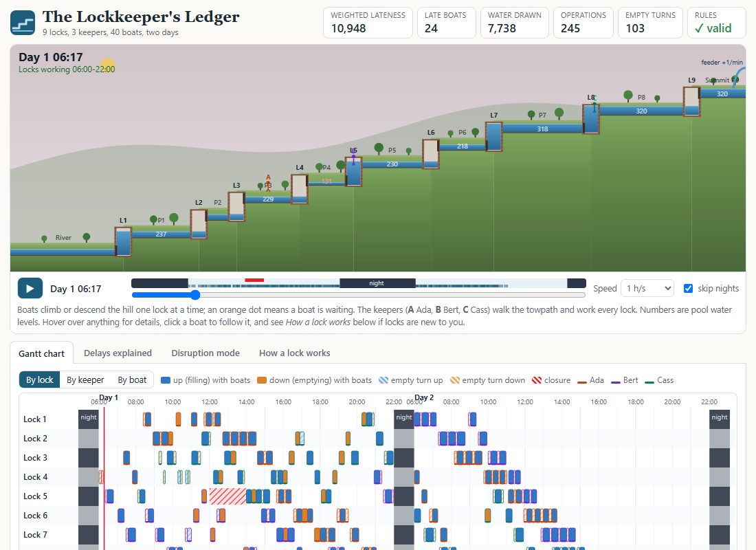Click the River label in the canal scene
The image size is (756, 550).
click(63, 237)
